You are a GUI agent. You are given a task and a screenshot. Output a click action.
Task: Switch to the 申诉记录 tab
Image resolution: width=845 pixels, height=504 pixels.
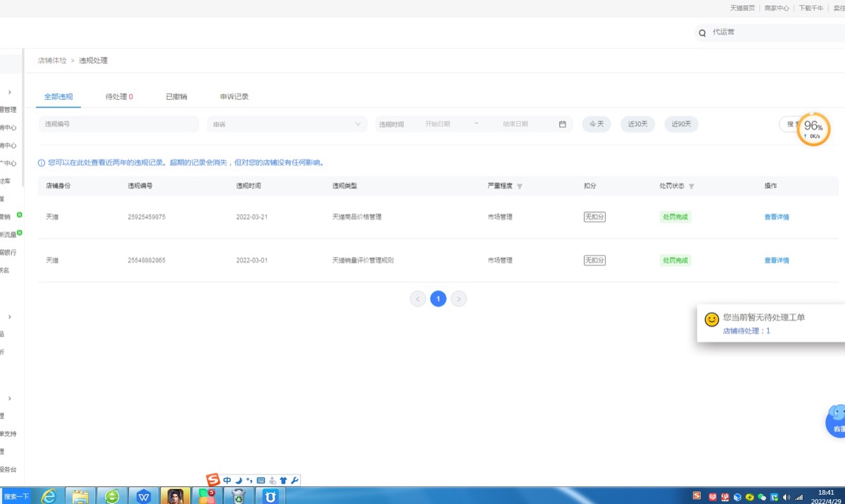[234, 96]
